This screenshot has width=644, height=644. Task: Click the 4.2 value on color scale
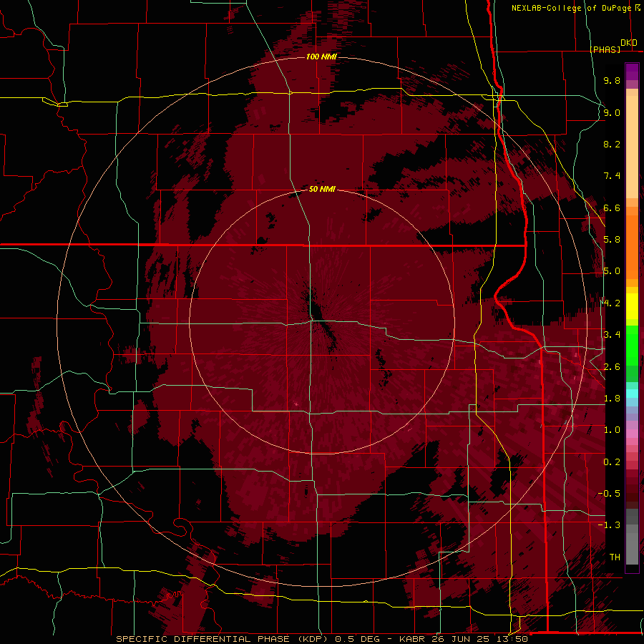(x=612, y=303)
